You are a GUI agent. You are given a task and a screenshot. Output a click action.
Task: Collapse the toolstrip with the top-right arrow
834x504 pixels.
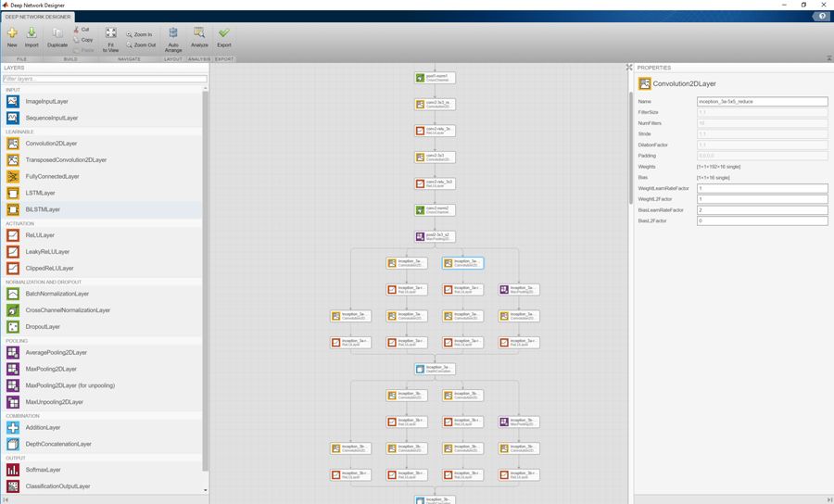pyautogui.click(x=828, y=58)
